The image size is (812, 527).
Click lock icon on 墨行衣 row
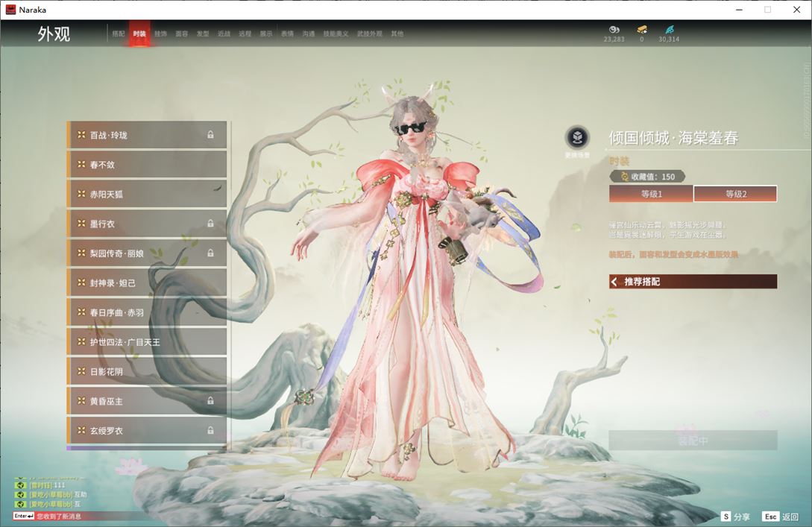(210, 223)
